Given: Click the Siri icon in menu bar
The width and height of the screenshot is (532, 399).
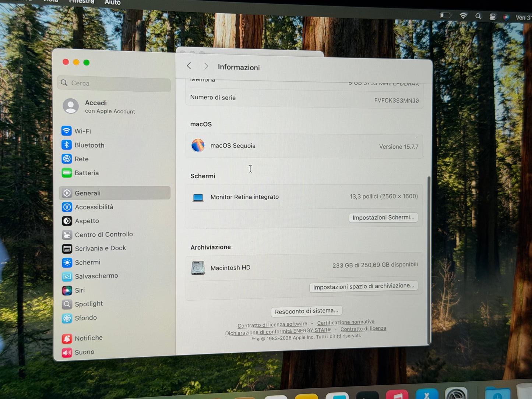Looking at the screenshot, I should [506, 17].
